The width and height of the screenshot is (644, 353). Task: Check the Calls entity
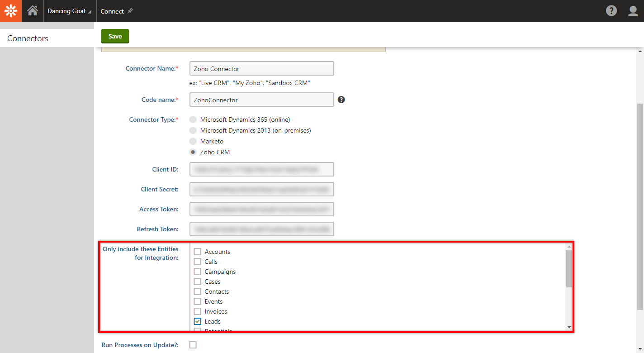click(x=198, y=262)
